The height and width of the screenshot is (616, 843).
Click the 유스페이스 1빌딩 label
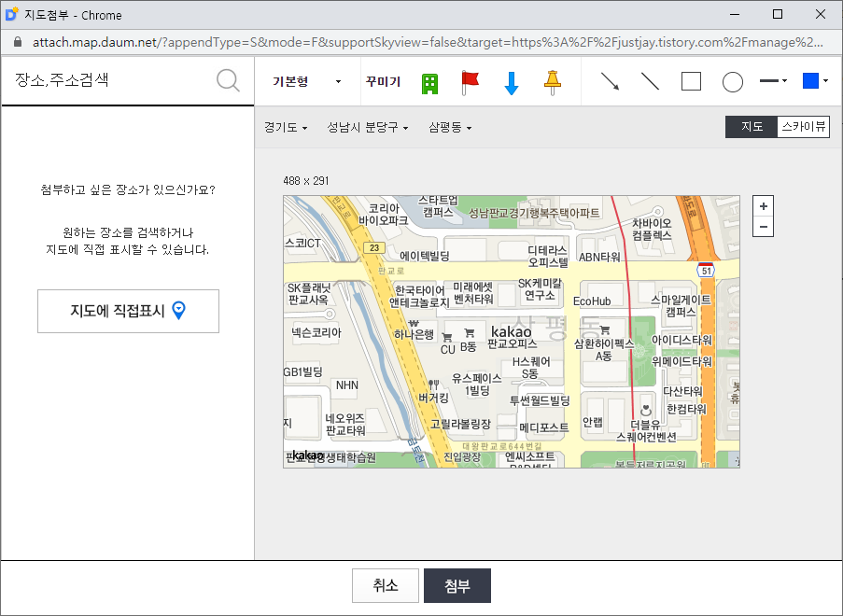click(x=476, y=385)
